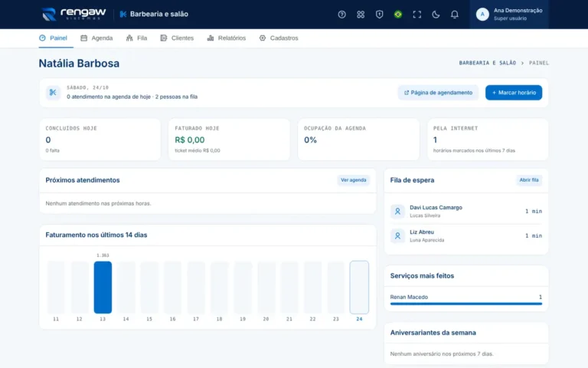Click the Abrir fila button

529,180
